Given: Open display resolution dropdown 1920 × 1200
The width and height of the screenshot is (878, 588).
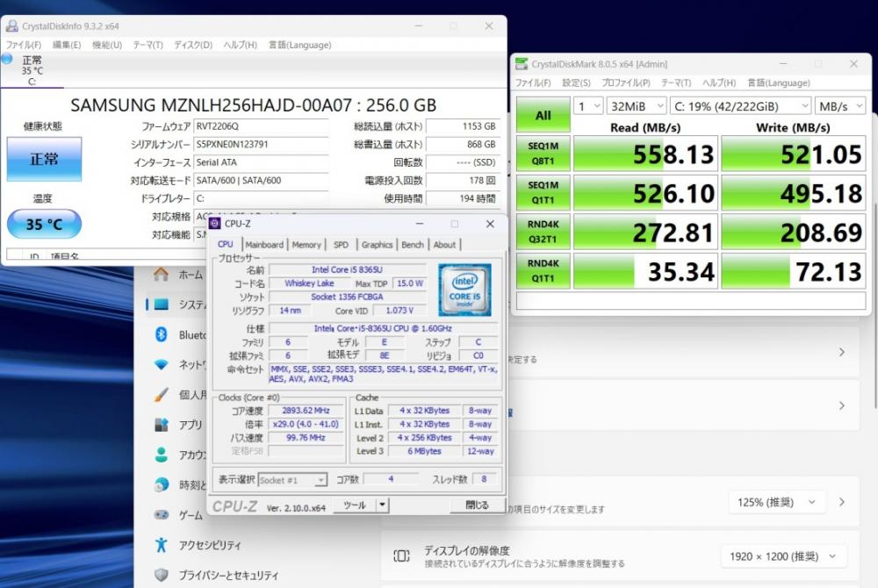Looking at the screenshot, I should click(783, 556).
